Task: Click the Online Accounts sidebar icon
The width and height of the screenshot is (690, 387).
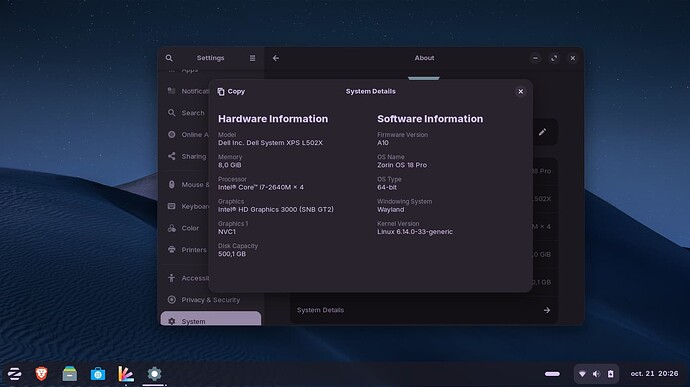Action: [172, 135]
